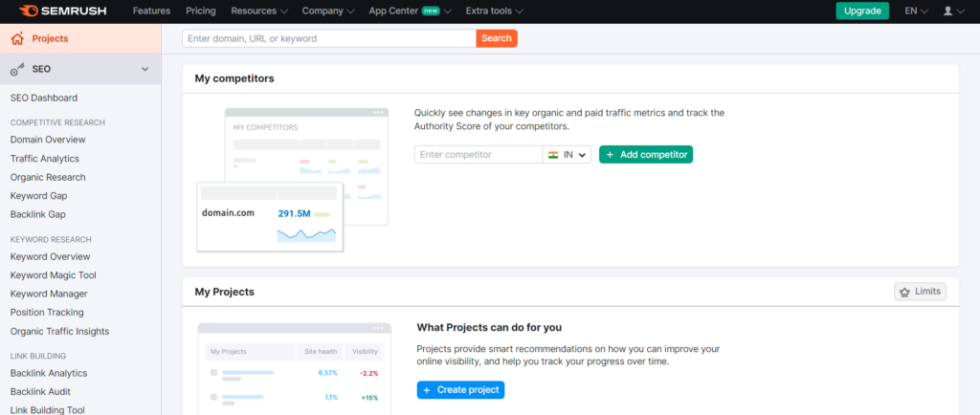
Task: Open Keyword Manager in sidebar
Action: (x=49, y=294)
